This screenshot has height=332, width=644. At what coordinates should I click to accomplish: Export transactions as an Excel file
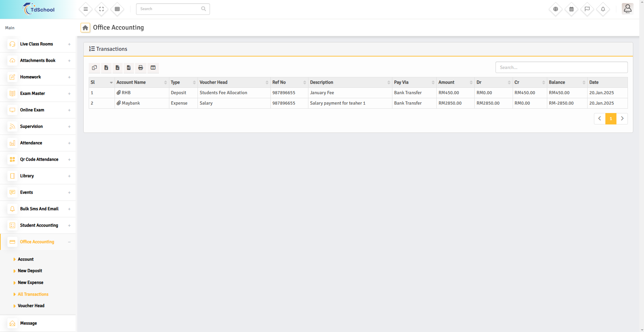(x=106, y=68)
